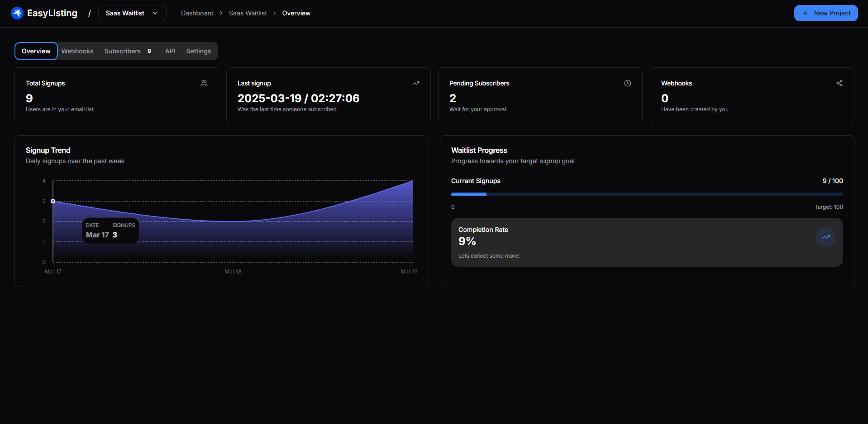
Task: Click the EasyListing logo icon
Action: pyautogui.click(x=17, y=13)
